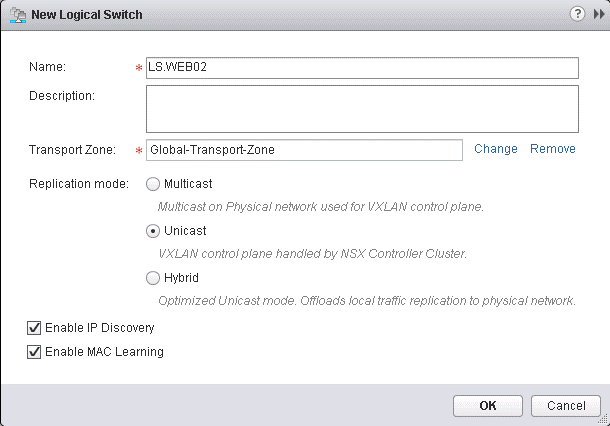Click the resize grip at dialog corner
The image size is (610, 426).
click(603, 419)
